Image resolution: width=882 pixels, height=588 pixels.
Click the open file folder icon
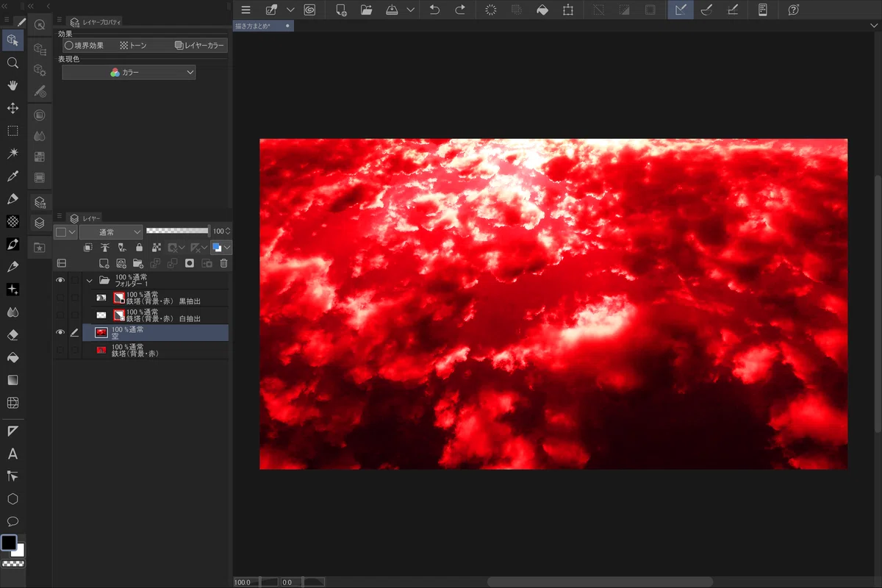[366, 10]
